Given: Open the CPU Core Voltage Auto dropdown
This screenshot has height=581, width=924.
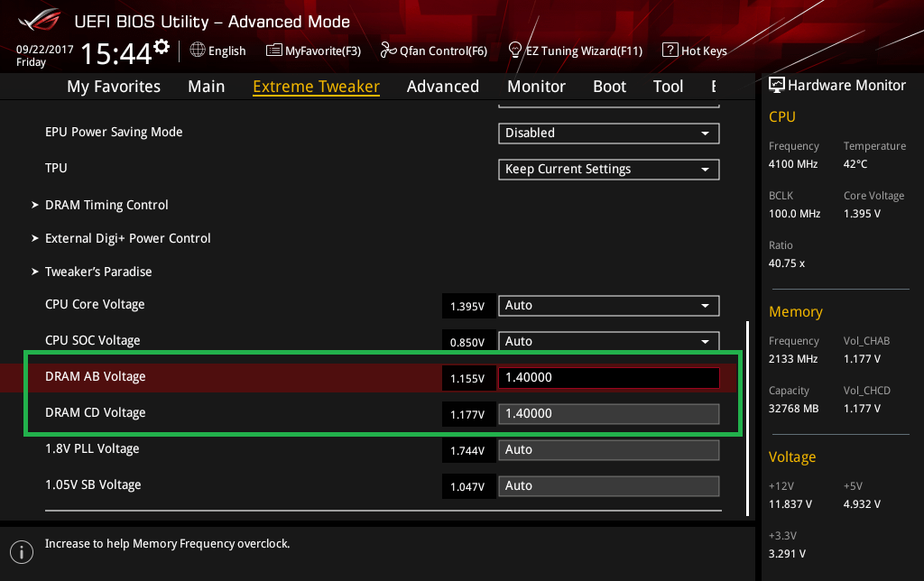Looking at the screenshot, I should [x=609, y=306].
